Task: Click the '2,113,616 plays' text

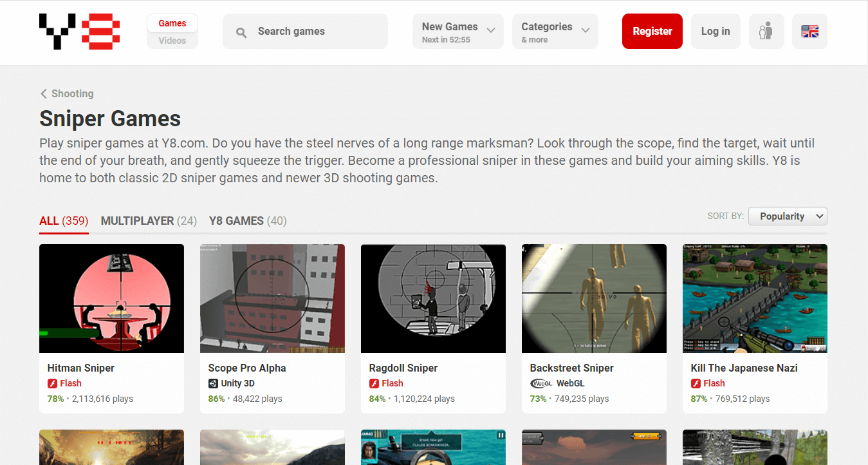Action: click(x=102, y=399)
